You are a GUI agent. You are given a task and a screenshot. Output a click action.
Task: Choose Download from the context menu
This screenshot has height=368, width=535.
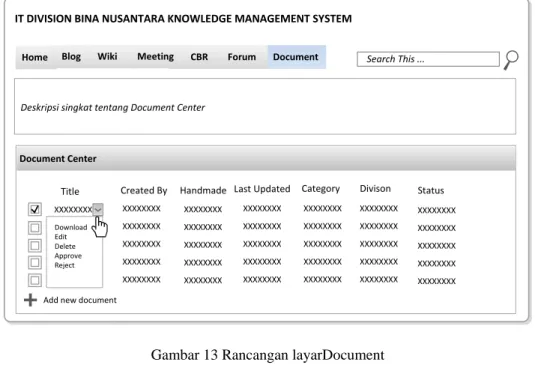click(71, 227)
